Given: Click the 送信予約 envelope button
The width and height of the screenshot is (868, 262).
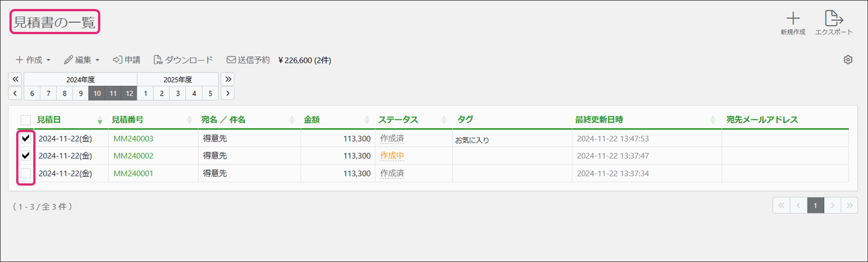Looking at the screenshot, I should pos(248,60).
